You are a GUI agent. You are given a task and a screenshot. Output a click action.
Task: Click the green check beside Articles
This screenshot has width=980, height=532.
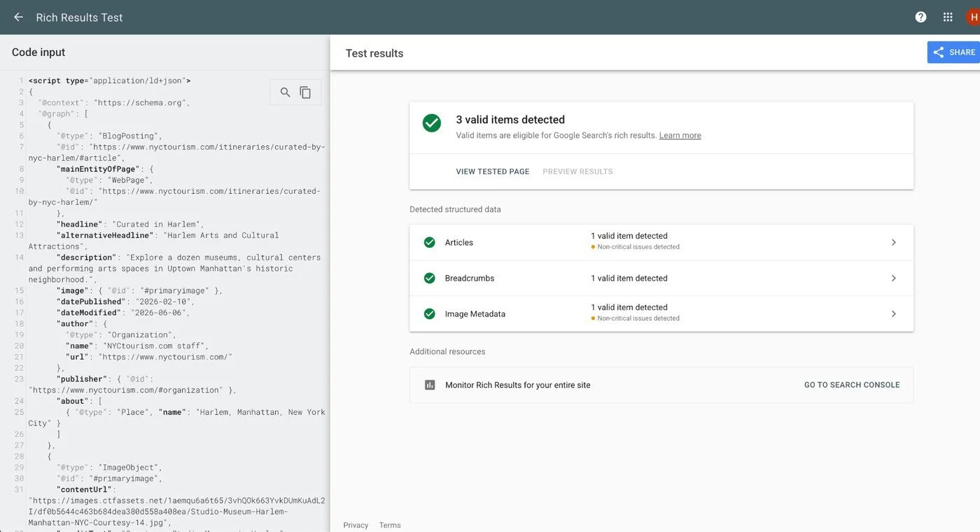point(430,242)
